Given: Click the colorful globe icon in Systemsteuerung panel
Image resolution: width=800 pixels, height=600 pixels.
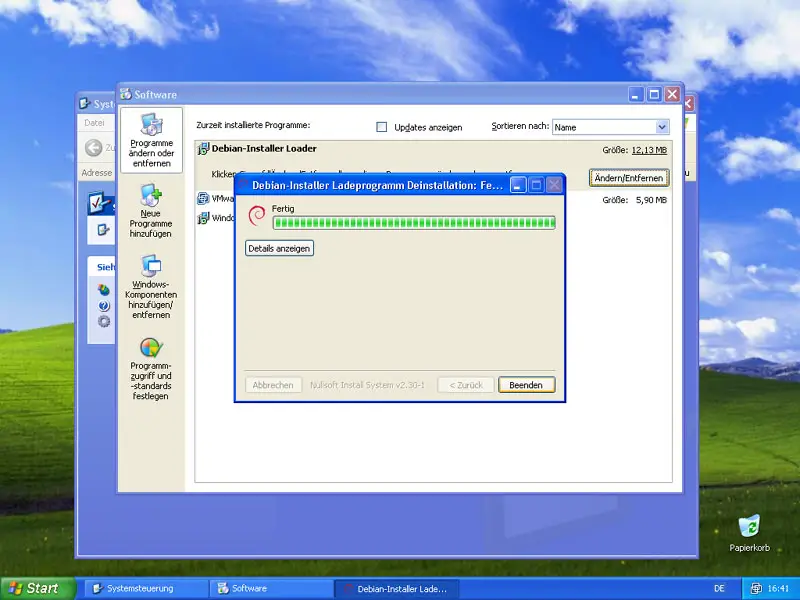Looking at the screenshot, I should pos(104,290).
